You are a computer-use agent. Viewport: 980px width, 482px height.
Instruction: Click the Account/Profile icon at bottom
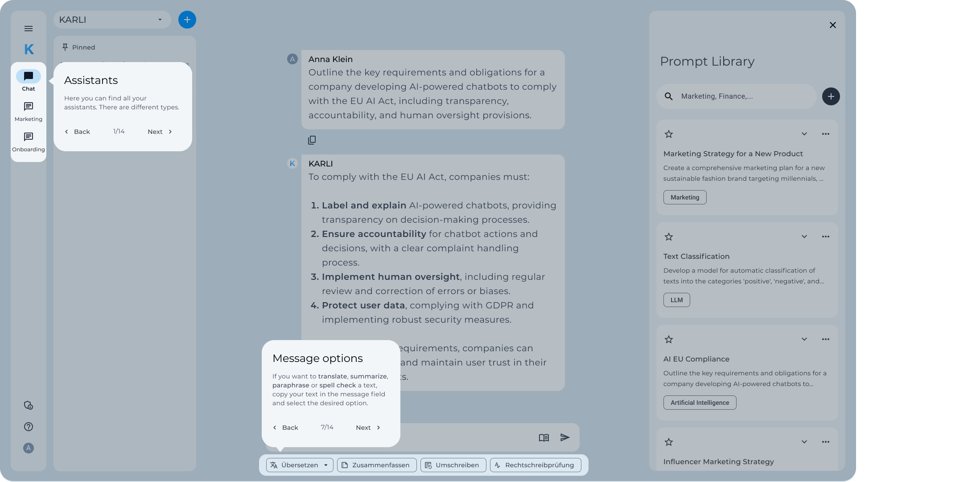click(x=29, y=448)
